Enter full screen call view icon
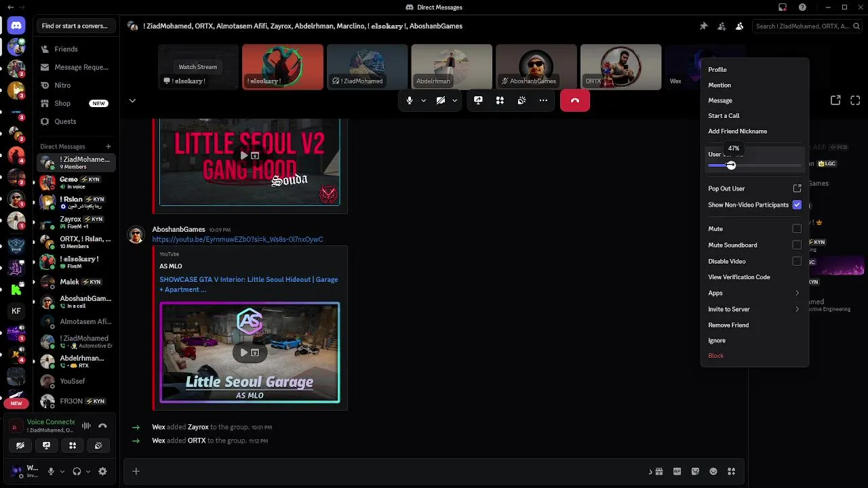This screenshot has height=488, width=868. [x=855, y=100]
